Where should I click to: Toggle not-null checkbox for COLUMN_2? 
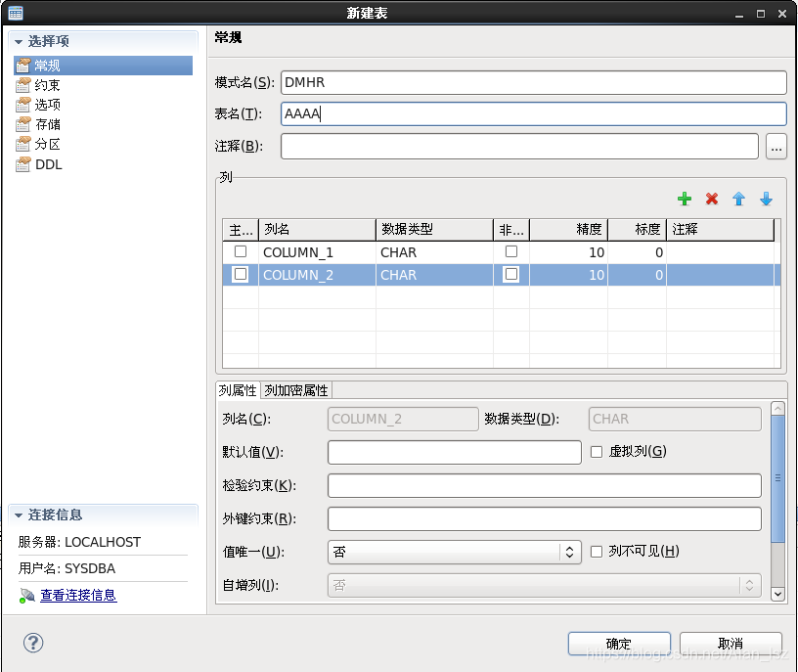coord(510,275)
